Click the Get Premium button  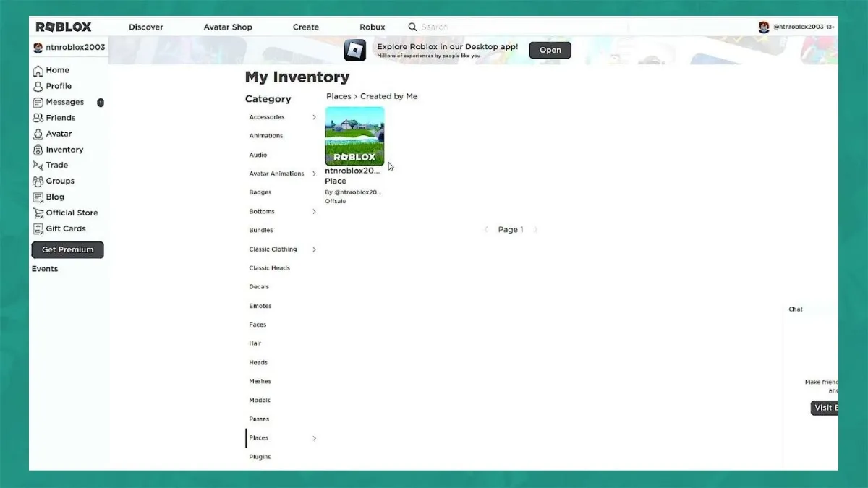pos(67,249)
